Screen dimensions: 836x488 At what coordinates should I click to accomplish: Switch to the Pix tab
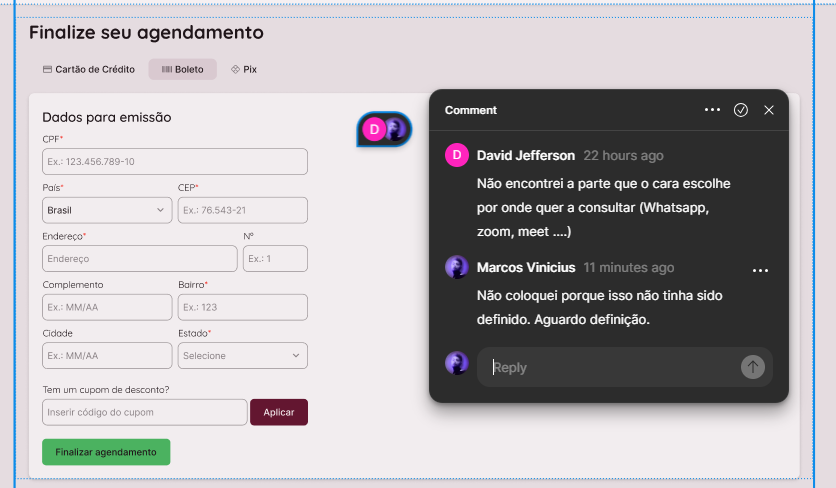coord(243,70)
